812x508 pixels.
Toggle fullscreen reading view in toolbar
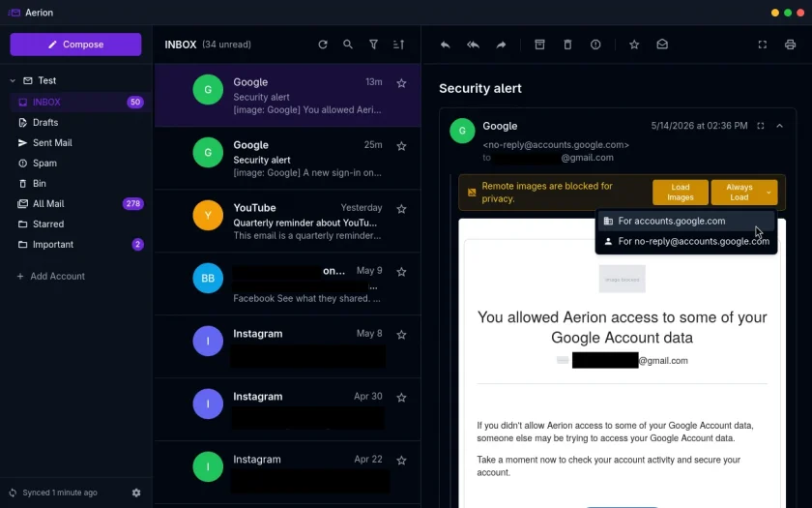point(763,45)
